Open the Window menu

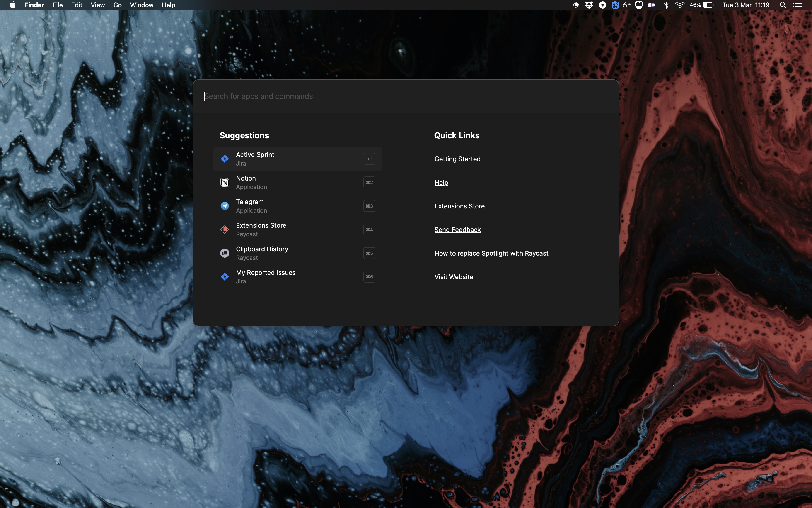pyautogui.click(x=142, y=5)
